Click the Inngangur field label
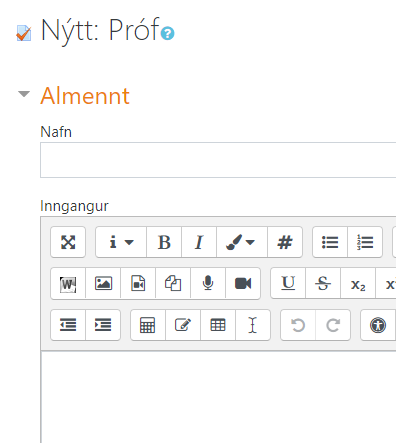 tap(74, 206)
